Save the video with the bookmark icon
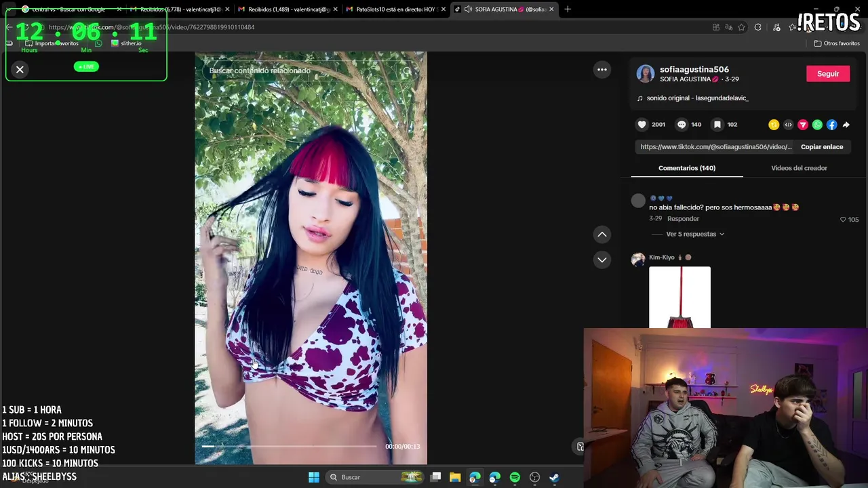 717,125
